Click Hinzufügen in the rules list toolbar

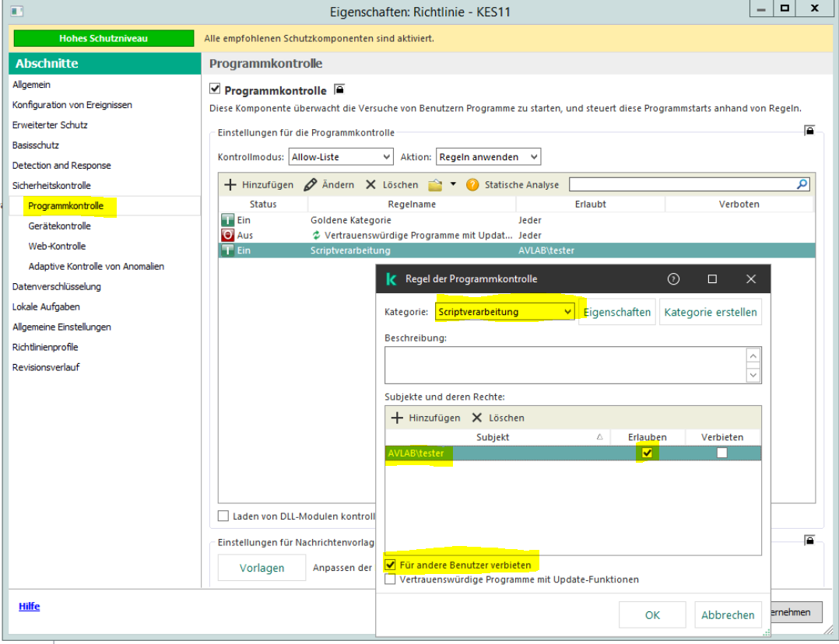point(259,184)
